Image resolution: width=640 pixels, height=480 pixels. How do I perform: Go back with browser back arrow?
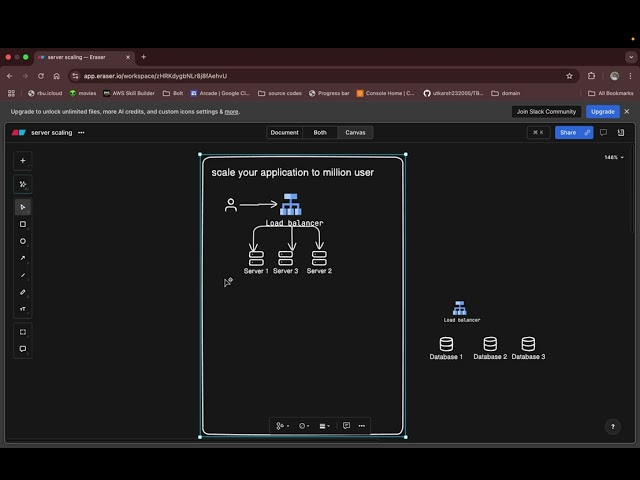click(10, 76)
